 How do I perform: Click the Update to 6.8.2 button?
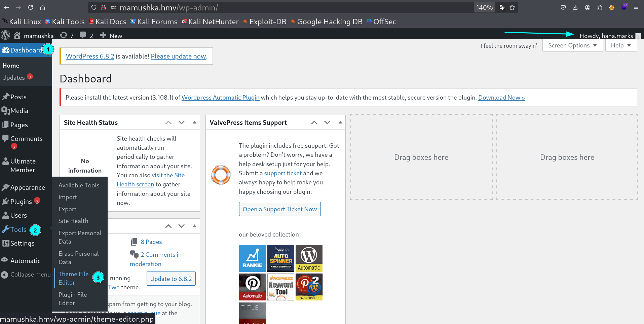171,279
